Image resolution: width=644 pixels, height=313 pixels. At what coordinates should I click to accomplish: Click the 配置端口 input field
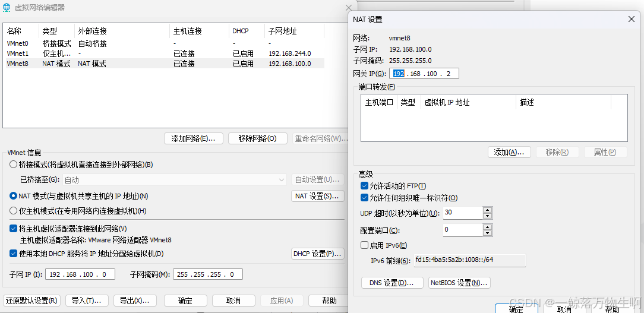pos(463,230)
